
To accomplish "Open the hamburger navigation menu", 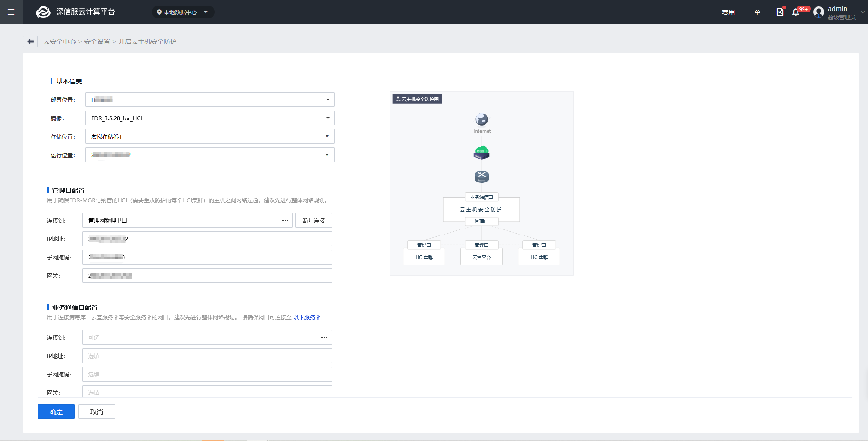I will coord(11,12).
